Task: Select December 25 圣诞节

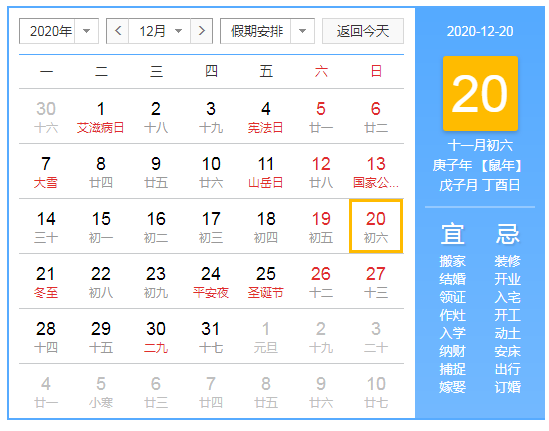Action: [x=266, y=282]
